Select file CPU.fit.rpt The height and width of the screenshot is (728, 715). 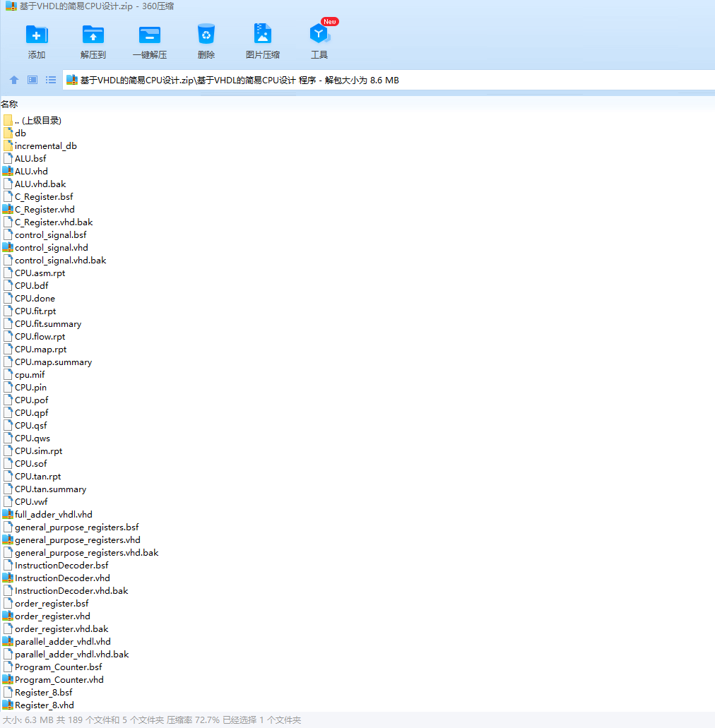pos(35,311)
